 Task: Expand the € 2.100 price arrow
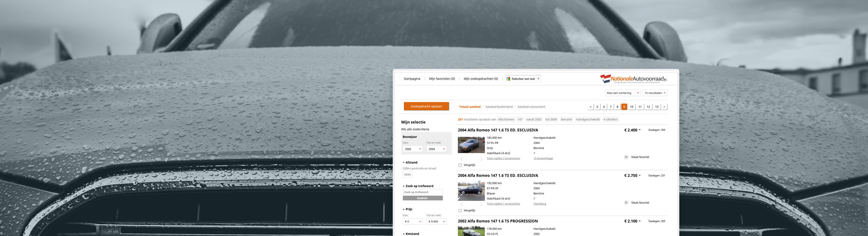640,221
